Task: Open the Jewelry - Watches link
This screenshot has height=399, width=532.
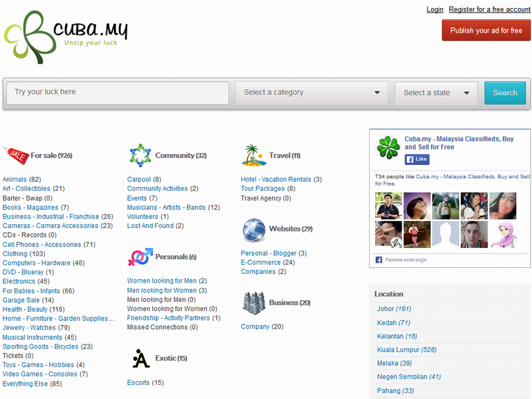Action: (x=29, y=327)
